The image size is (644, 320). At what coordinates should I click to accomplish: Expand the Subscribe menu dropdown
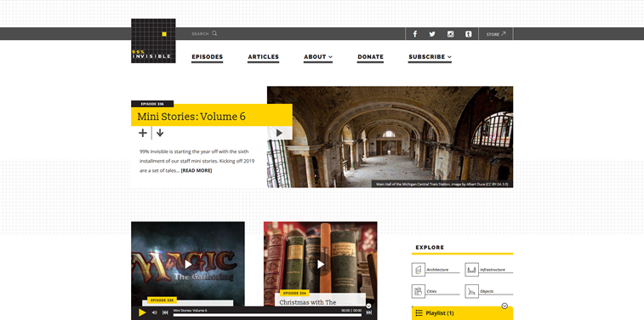tap(430, 57)
